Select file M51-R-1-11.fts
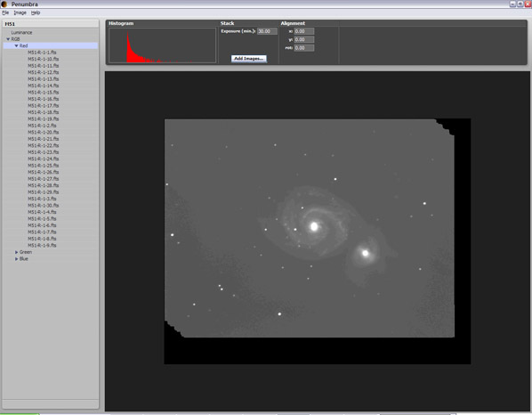Screen dimensions: 532x415 43,66
